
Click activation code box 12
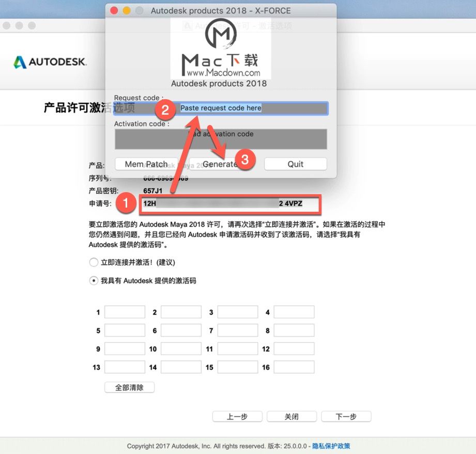[294, 349]
